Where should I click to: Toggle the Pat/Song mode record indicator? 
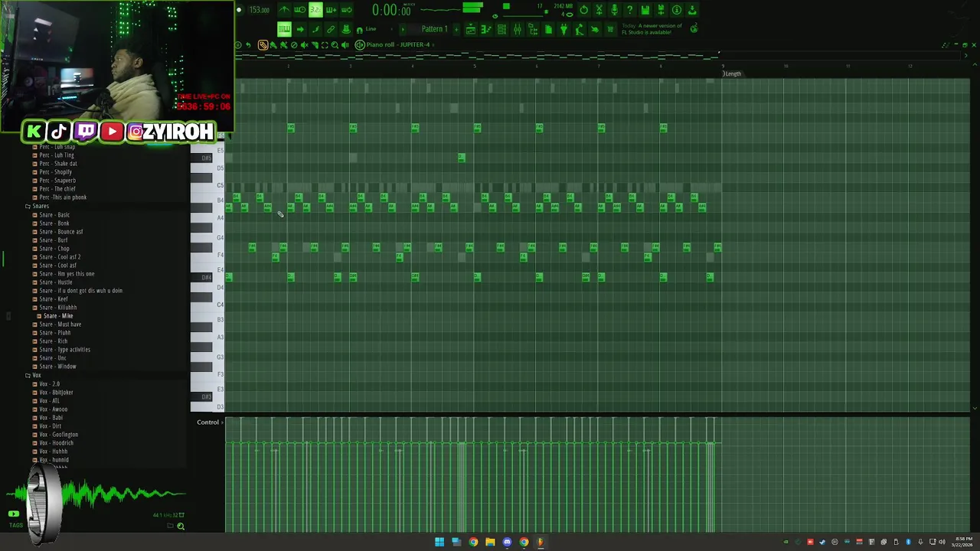238,9
